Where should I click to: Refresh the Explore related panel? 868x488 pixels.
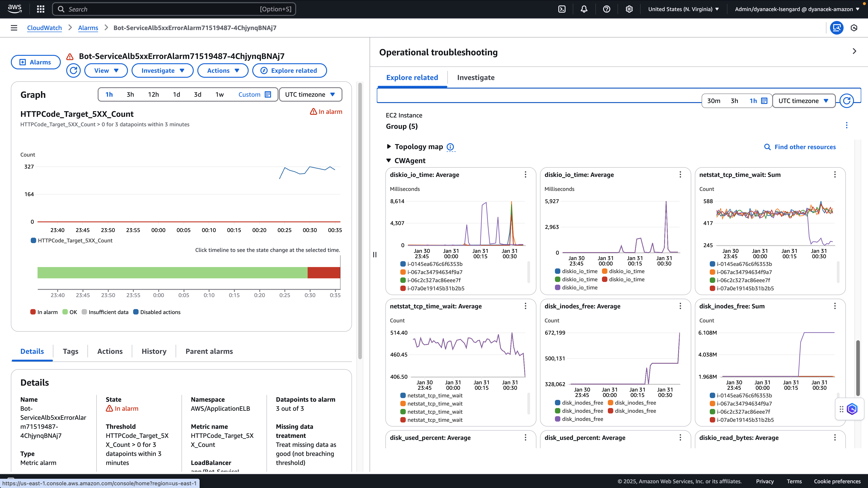click(847, 101)
